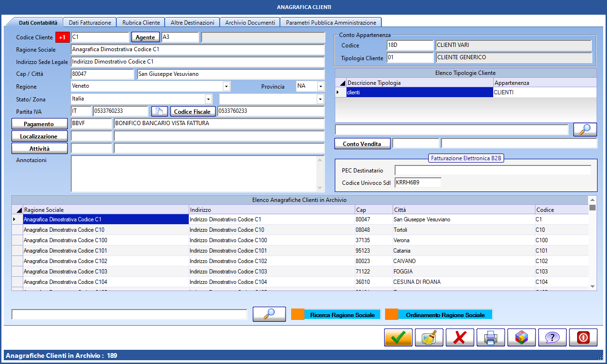This screenshot has width=607, height=364.
Task: Open the Stato dropdown showing Italia
Action: click(208, 99)
